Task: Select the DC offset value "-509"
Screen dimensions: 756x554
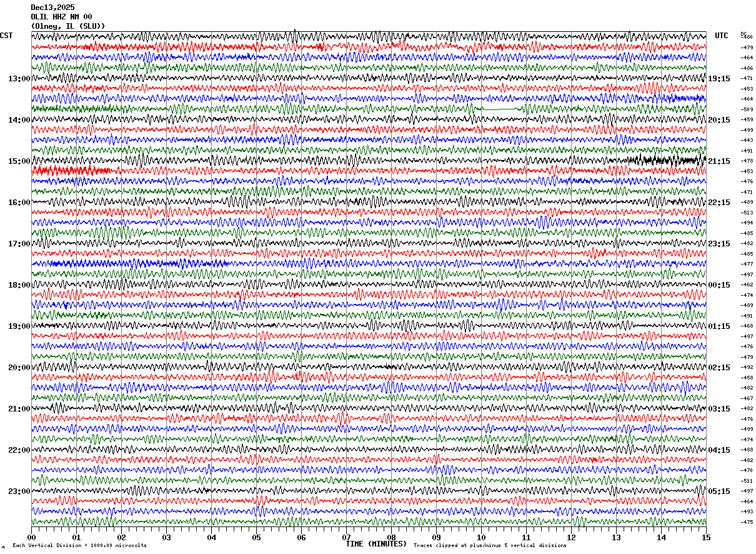Action: [x=747, y=109]
